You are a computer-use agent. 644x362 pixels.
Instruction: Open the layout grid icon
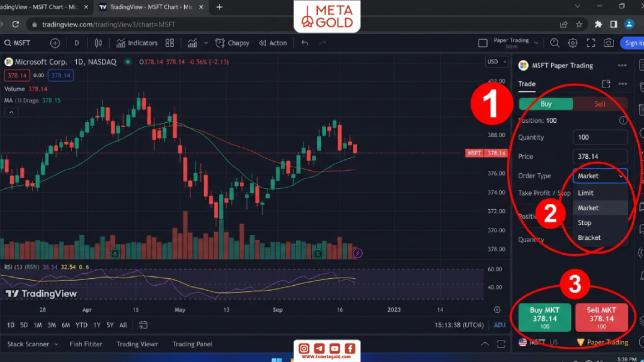[x=170, y=43]
